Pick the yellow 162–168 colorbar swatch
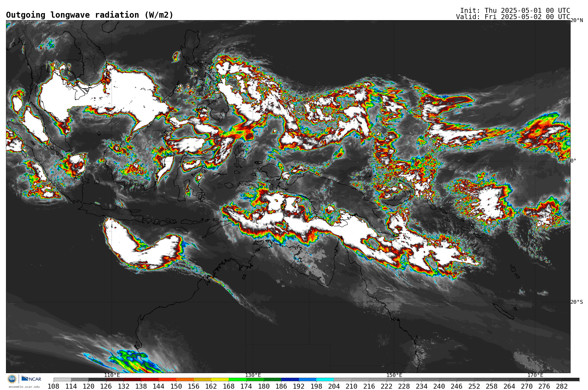Screen dimensions: 588x390 [x=220, y=380]
